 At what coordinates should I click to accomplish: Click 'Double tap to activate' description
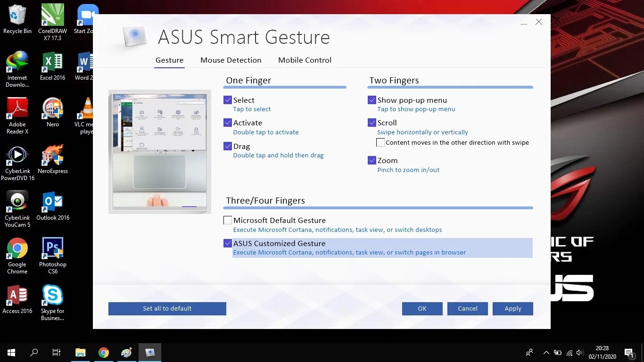click(x=266, y=132)
